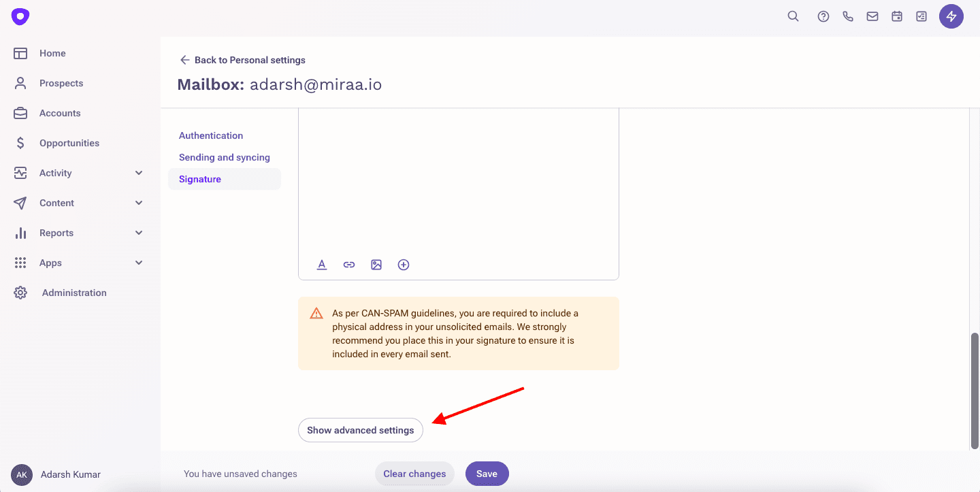Image resolution: width=980 pixels, height=492 pixels.
Task: Open the tasks checklist icon
Action: tap(921, 16)
